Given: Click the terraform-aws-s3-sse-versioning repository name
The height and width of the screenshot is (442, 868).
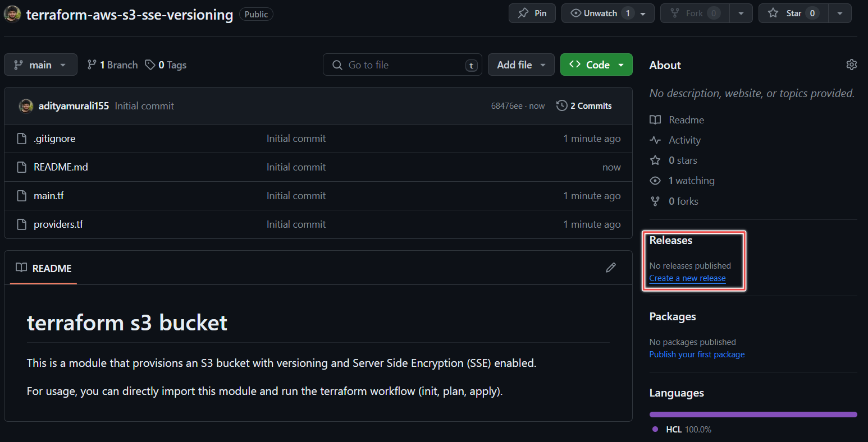Looking at the screenshot, I should pos(130,15).
